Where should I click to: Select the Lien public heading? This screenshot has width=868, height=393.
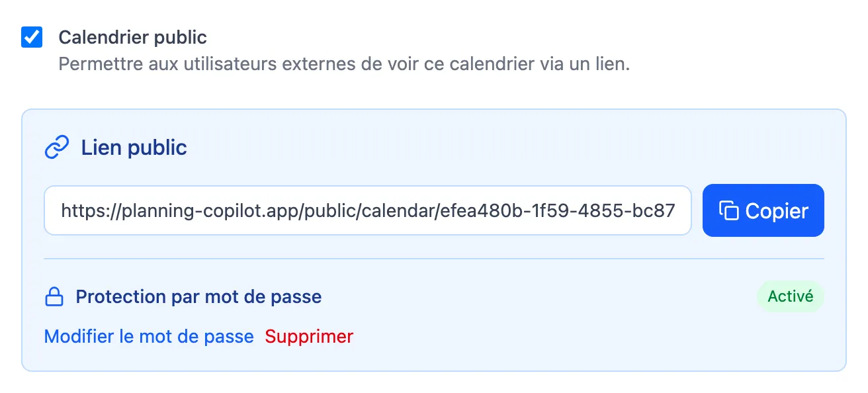(x=134, y=148)
